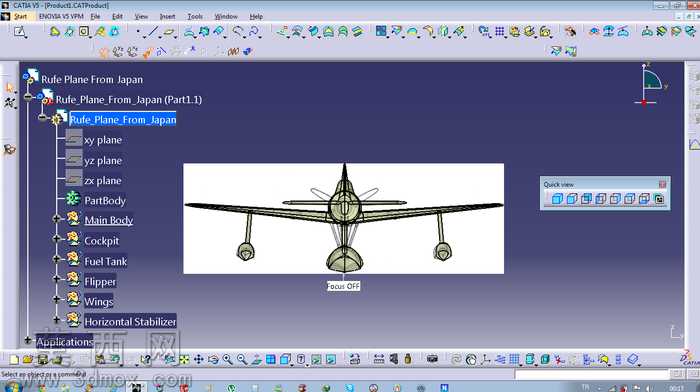
Task: Click the New document icon
Action: tap(14, 359)
